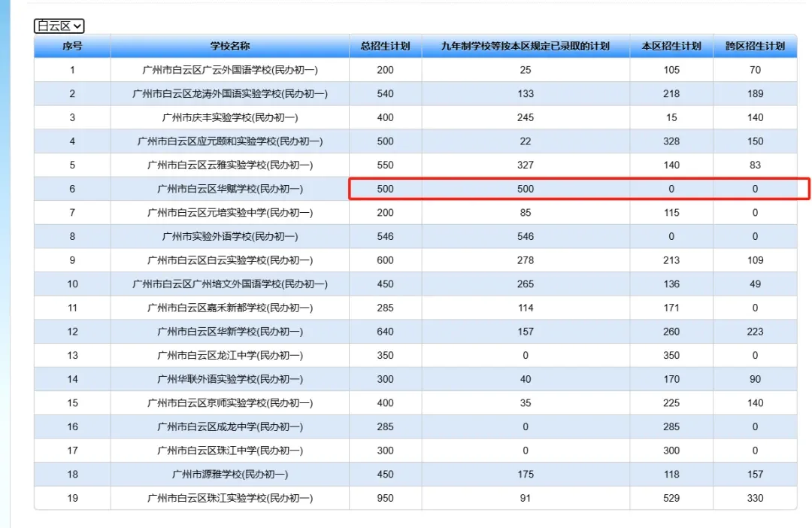Click the 序号 column header
Viewport: 812px width, 528px height.
tap(72, 46)
